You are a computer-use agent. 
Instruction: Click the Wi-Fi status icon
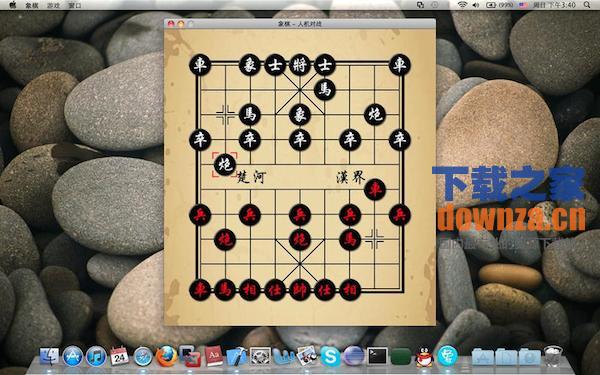click(x=462, y=5)
